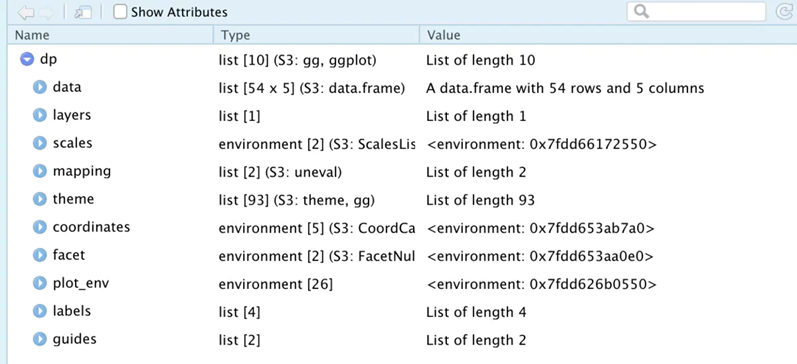797x364 pixels.
Task: Expand the facet node arrow
Action: 40,255
